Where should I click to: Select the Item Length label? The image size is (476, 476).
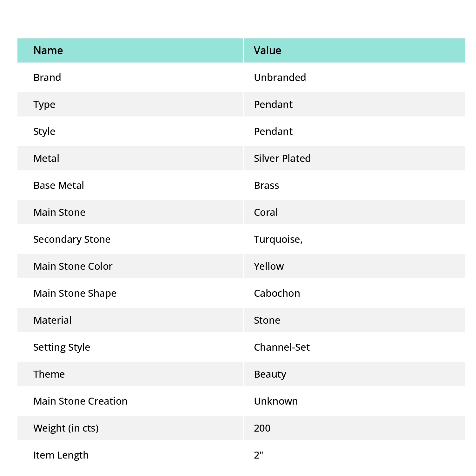pos(61,455)
